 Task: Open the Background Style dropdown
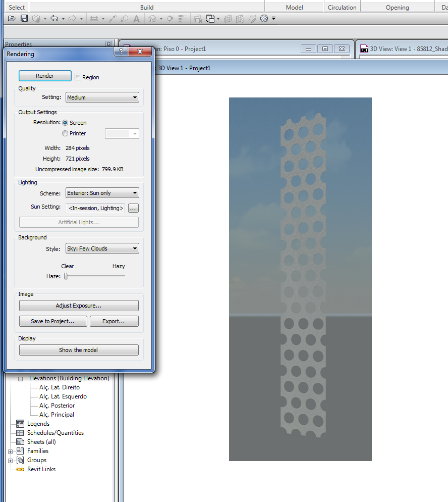pos(102,248)
